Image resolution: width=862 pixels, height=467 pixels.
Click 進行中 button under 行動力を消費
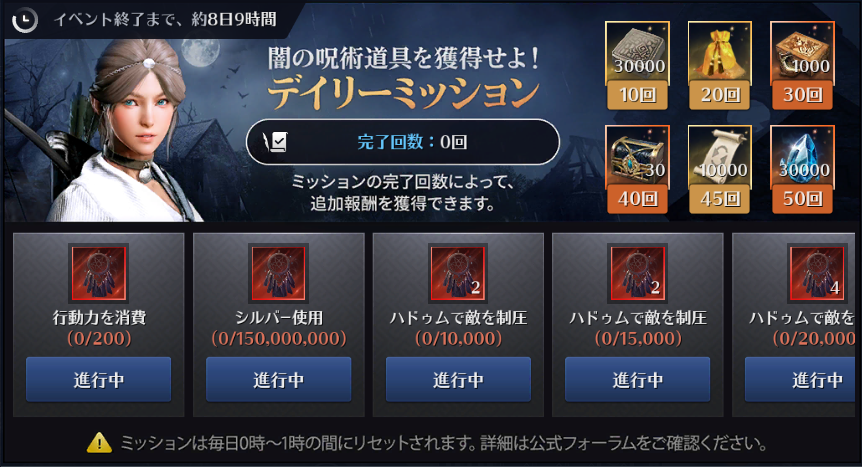click(98, 380)
